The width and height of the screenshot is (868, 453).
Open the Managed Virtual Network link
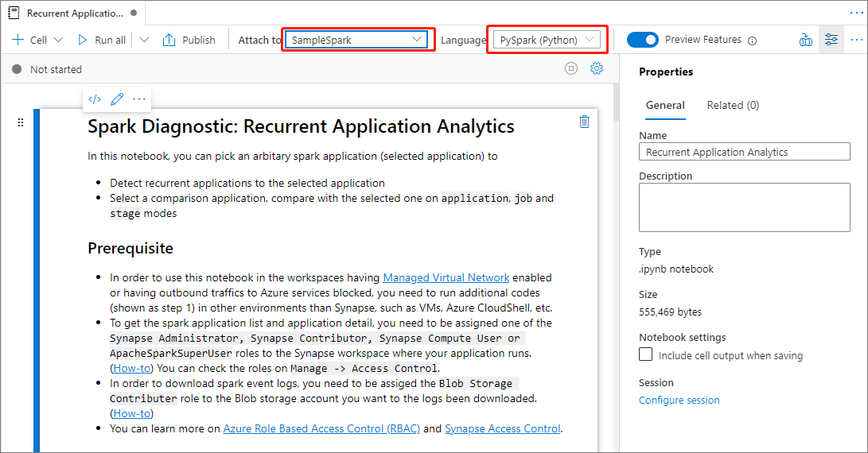pos(446,277)
